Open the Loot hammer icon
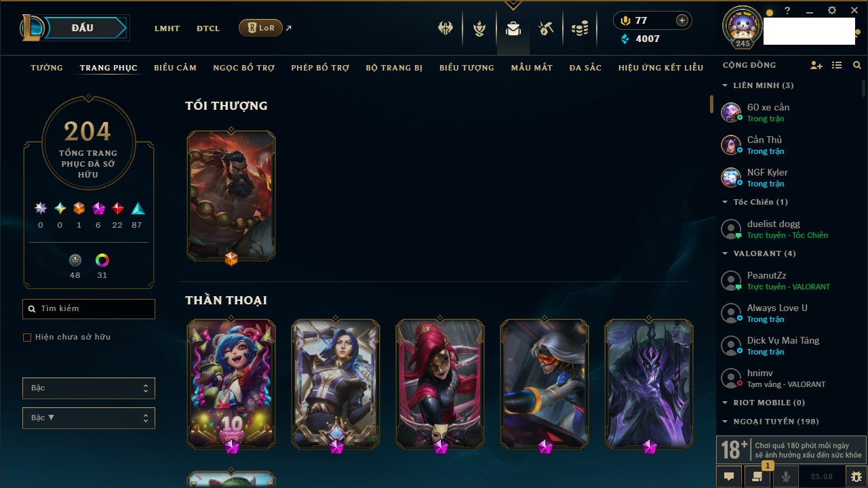 [x=546, y=28]
